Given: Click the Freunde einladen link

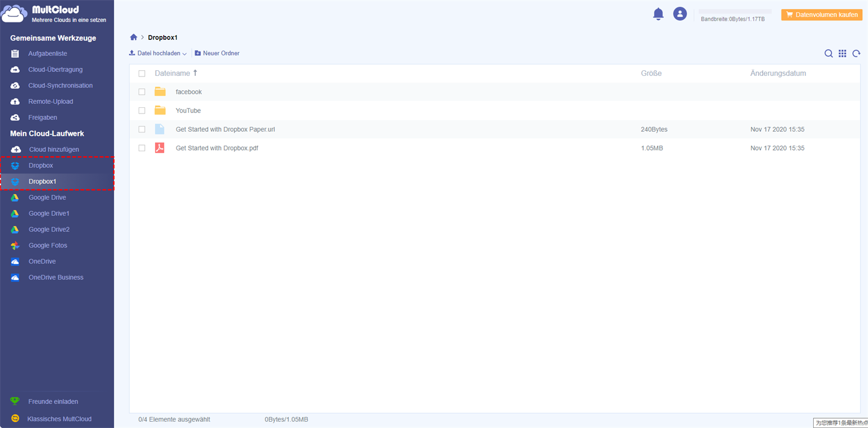Looking at the screenshot, I should 53,402.
